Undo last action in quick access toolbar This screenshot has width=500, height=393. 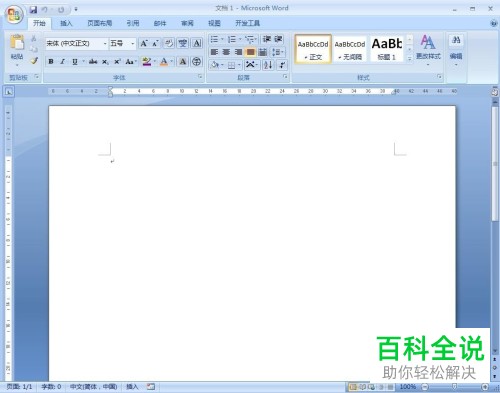pos(44,10)
